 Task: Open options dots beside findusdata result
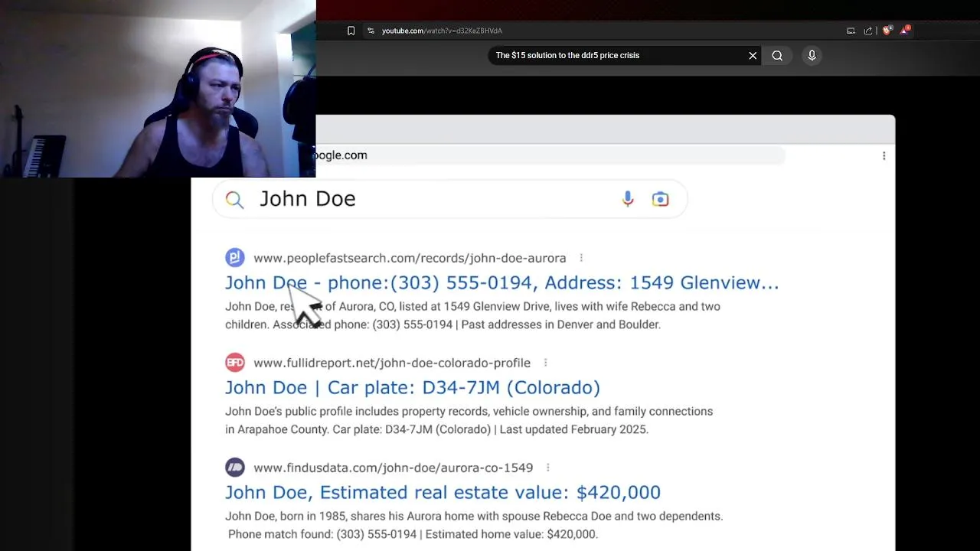coord(548,468)
